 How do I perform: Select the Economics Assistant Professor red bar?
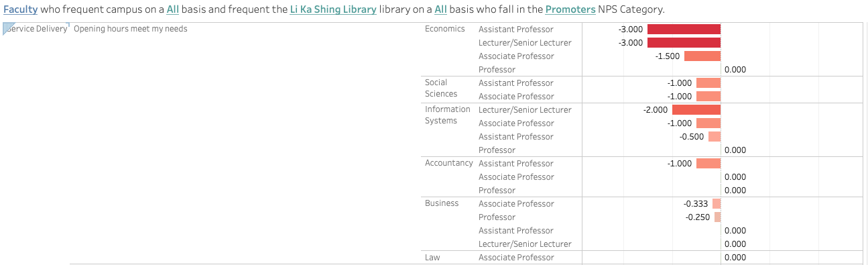coord(684,30)
